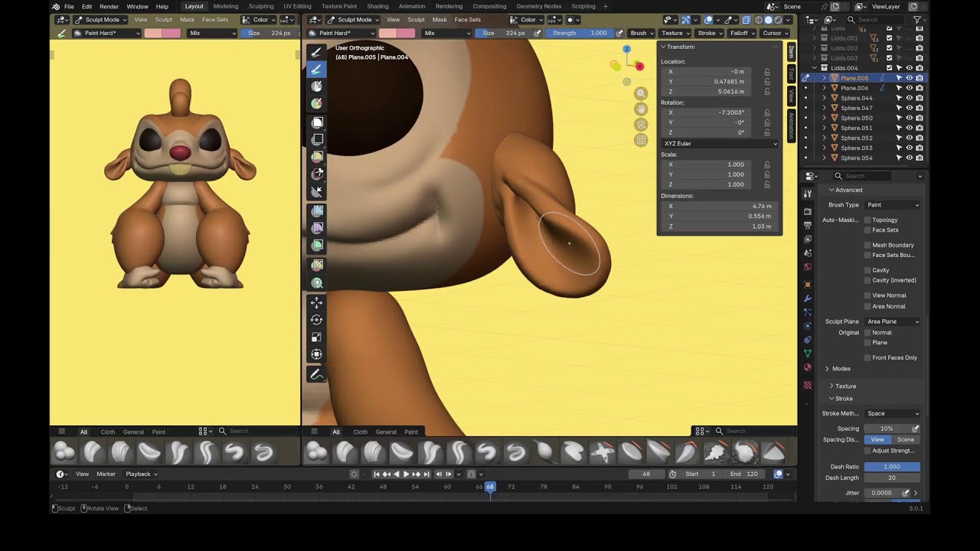Jump to the first frame of playback
The height and width of the screenshot is (551, 980).
(x=377, y=474)
